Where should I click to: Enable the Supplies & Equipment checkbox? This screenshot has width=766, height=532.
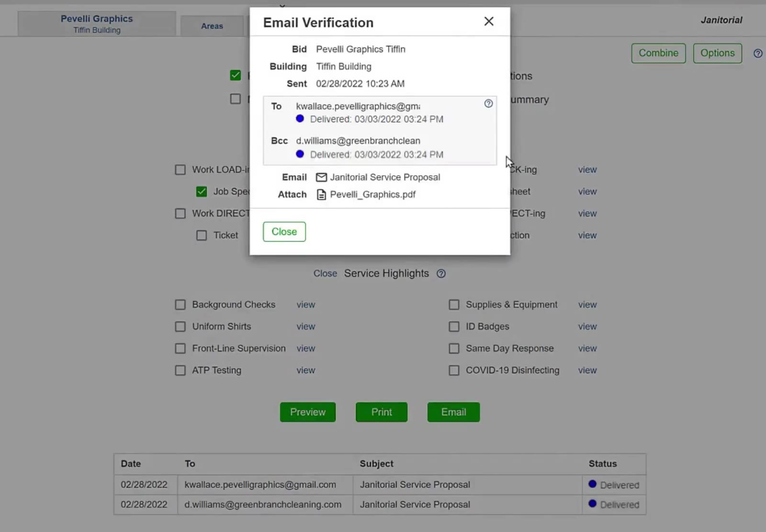(x=454, y=305)
